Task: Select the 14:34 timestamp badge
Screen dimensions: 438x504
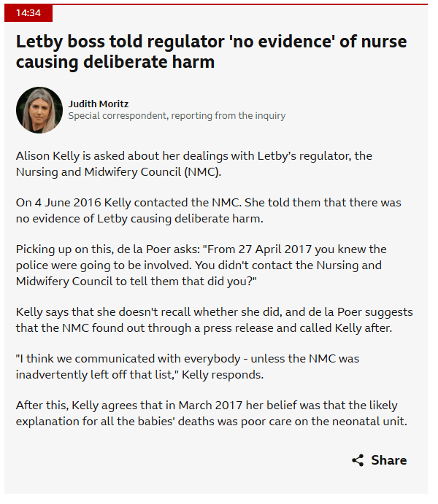Action: pyautogui.click(x=28, y=13)
